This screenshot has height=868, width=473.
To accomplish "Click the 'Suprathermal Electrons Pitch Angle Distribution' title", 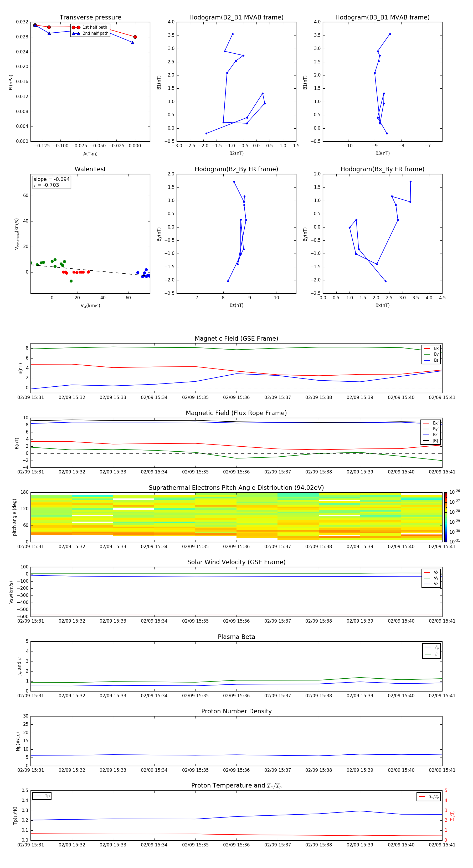I will [236, 488].
